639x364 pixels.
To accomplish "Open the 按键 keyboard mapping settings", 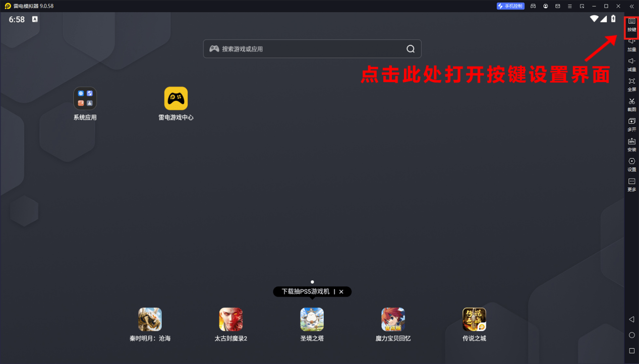I will click(x=631, y=25).
